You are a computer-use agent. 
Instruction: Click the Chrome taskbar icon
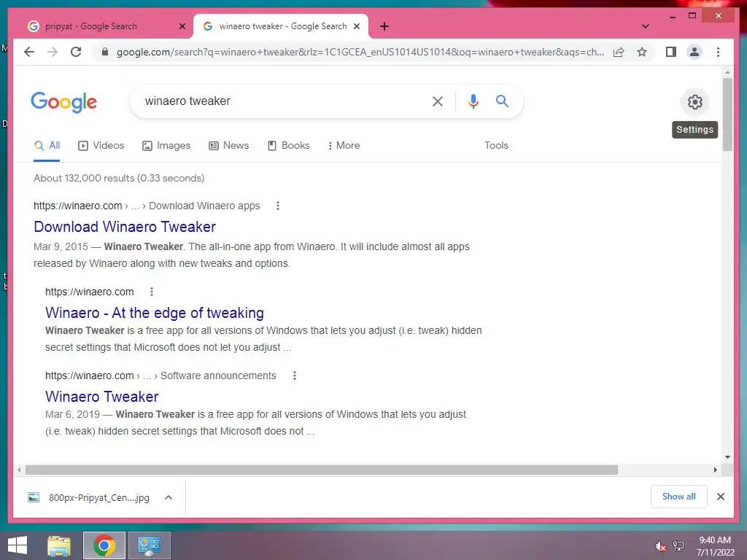tap(104, 545)
